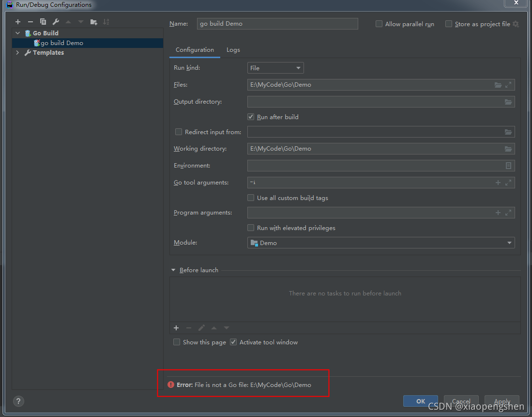
Task: Toggle Run after build checkbox
Action: pyautogui.click(x=251, y=117)
